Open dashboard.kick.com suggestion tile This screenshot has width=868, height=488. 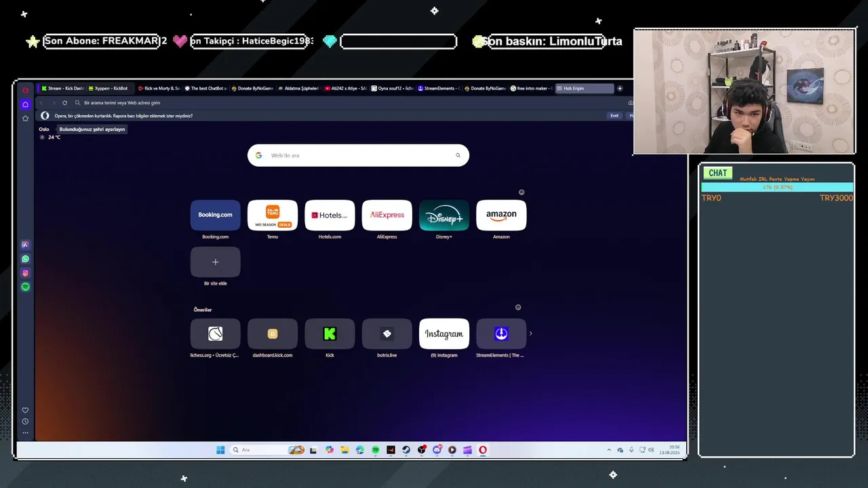tap(273, 333)
